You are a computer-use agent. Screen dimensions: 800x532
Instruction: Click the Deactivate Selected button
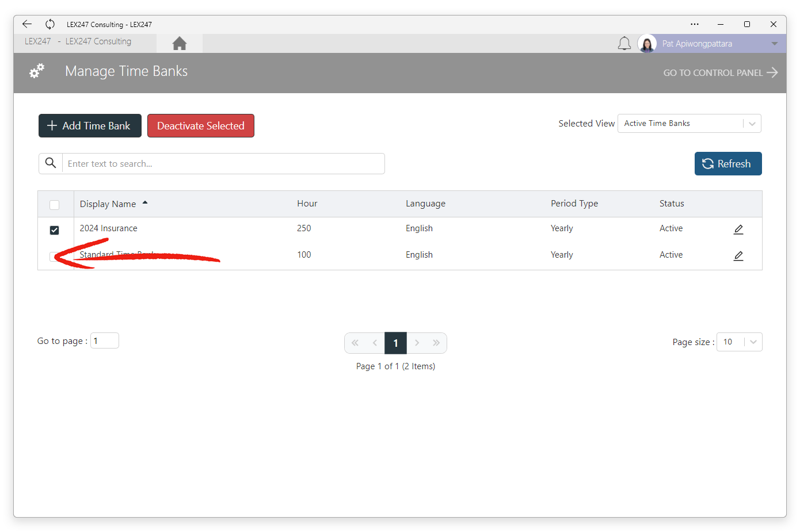pyautogui.click(x=201, y=126)
